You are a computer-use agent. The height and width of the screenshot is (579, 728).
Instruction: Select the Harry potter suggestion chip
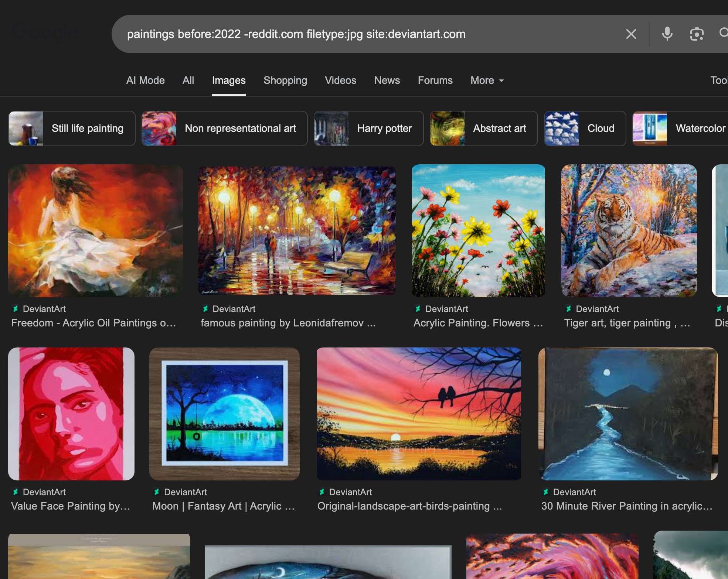pyautogui.click(x=368, y=128)
